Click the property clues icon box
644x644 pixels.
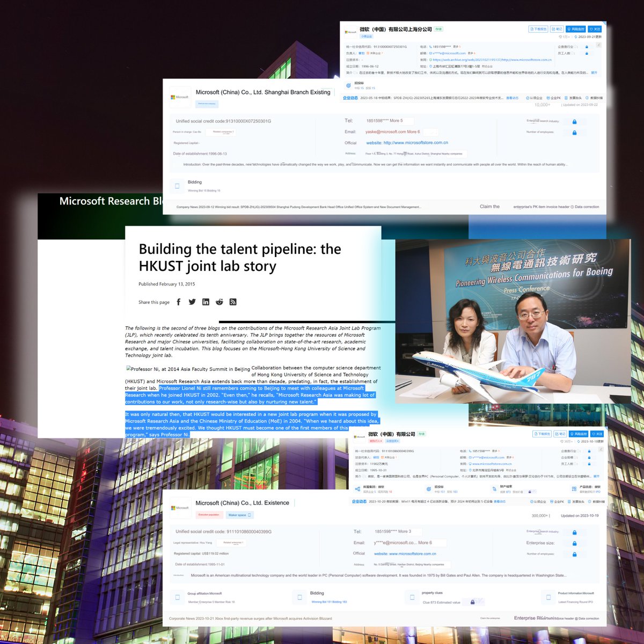click(x=412, y=597)
